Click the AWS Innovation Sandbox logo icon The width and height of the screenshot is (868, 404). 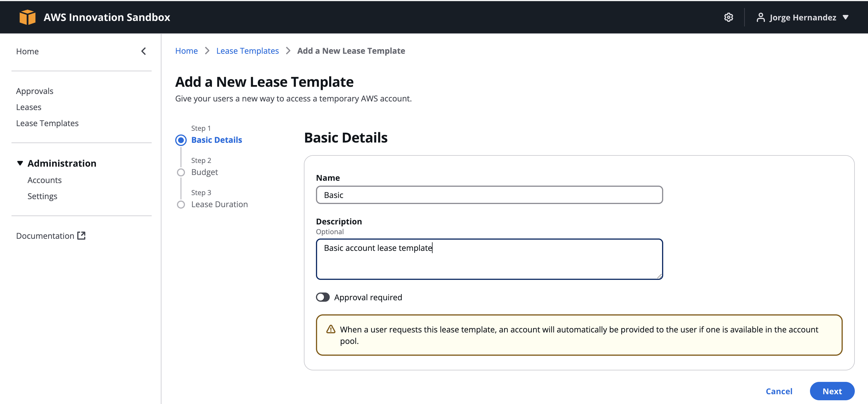click(x=27, y=17)
